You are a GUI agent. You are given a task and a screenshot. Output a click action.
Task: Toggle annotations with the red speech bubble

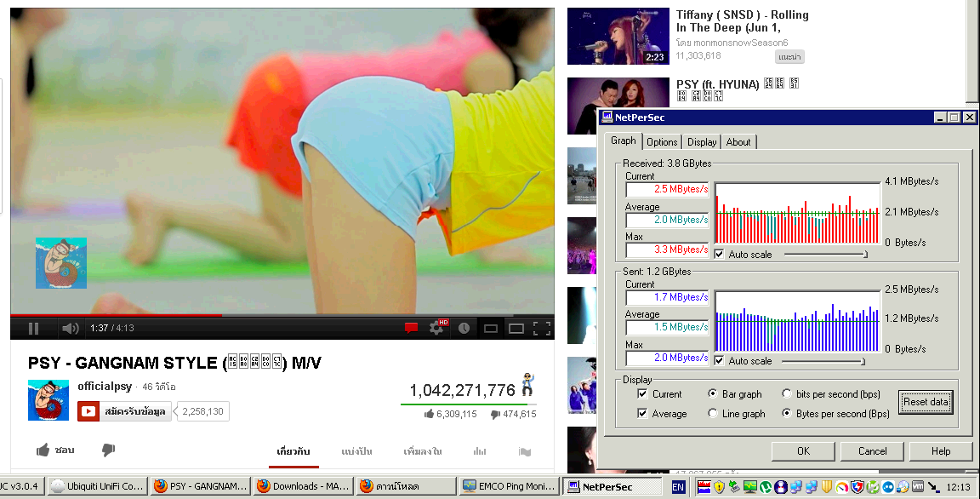pos(411,328)
